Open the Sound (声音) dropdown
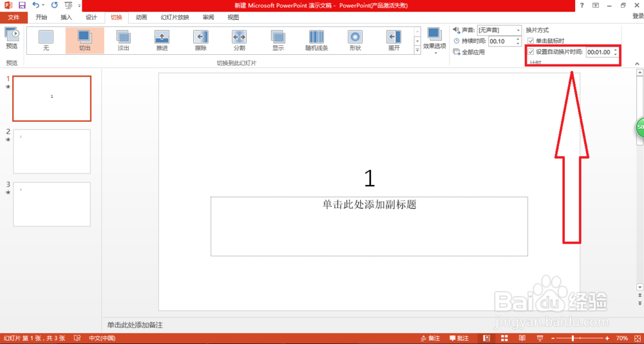The image size is (644, 344). (x=518, y=30)
